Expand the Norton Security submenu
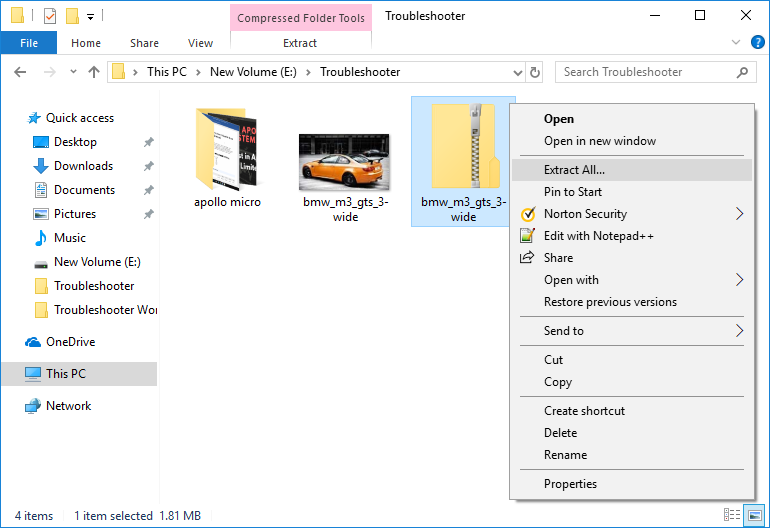This screenshot has height=528, width=770. (739, 214)
